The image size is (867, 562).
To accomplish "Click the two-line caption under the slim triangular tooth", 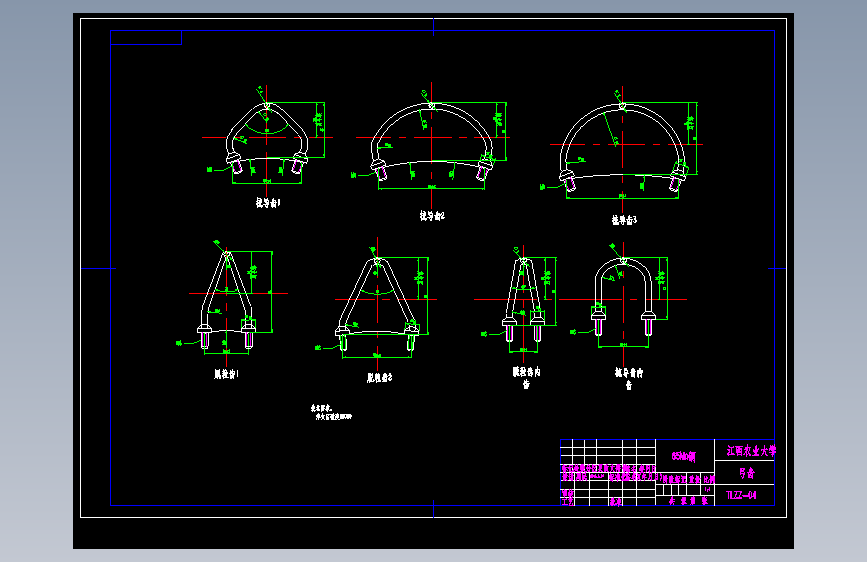I will click(x=526, y=377).
